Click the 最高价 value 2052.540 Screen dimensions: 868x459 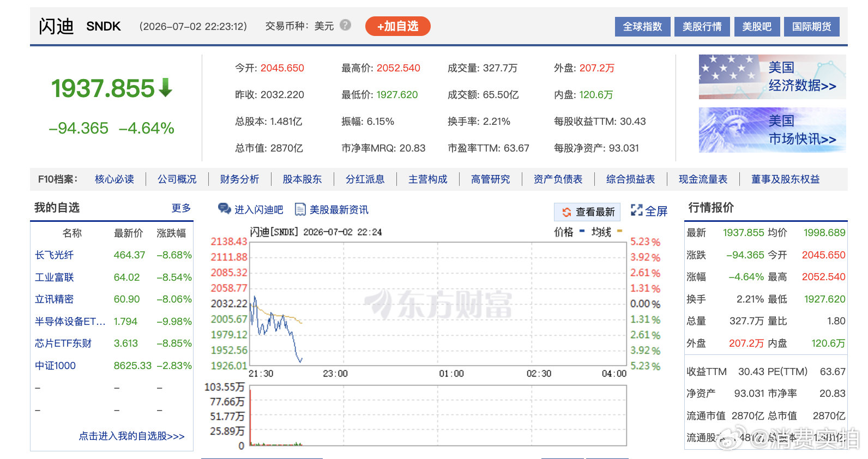[398, 68]
